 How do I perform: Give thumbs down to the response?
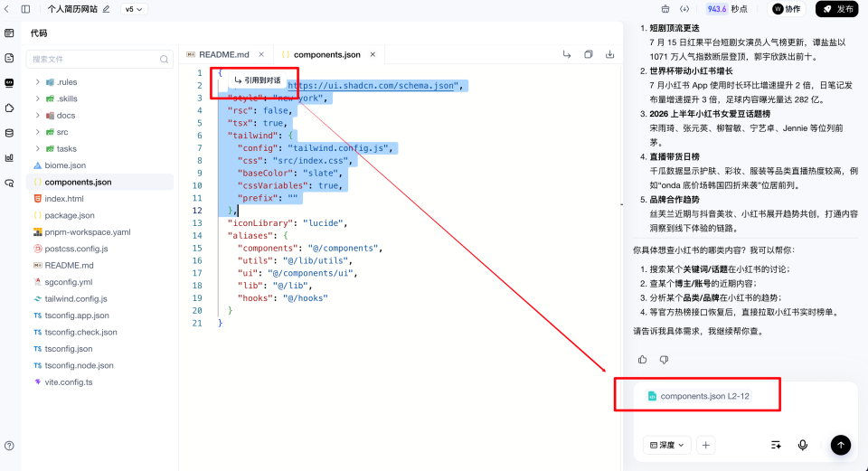pos(664,360)
